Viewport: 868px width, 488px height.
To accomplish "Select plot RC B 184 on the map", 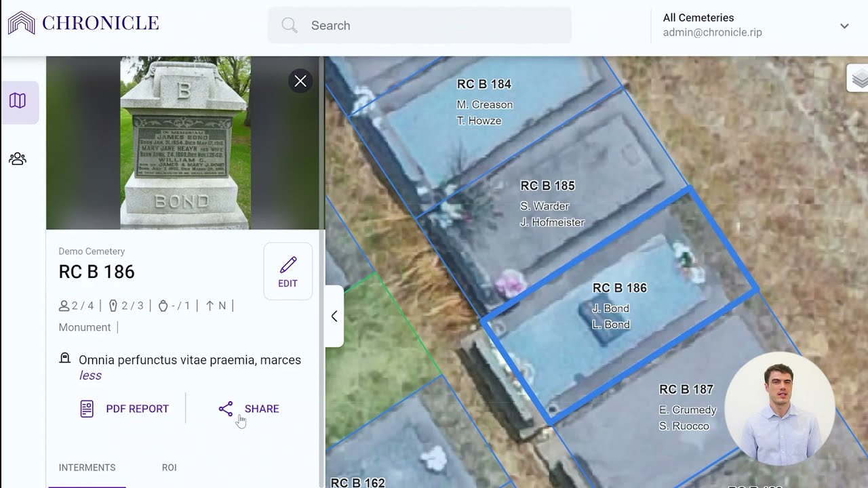I will coord(484,84).
